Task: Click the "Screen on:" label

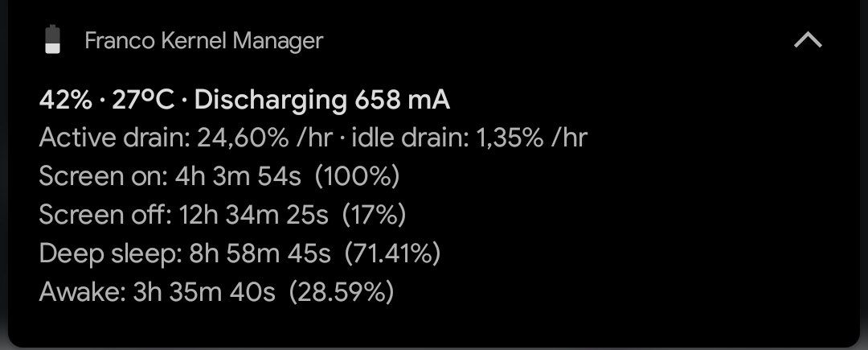Action: pos(103,177)
